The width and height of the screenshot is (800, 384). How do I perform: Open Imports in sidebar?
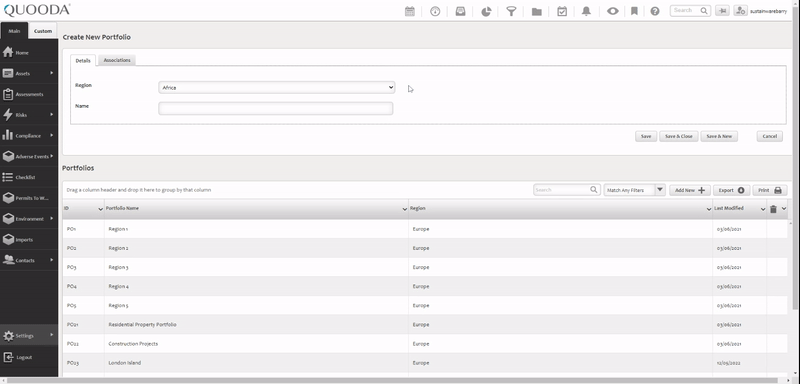click(29, 240)
